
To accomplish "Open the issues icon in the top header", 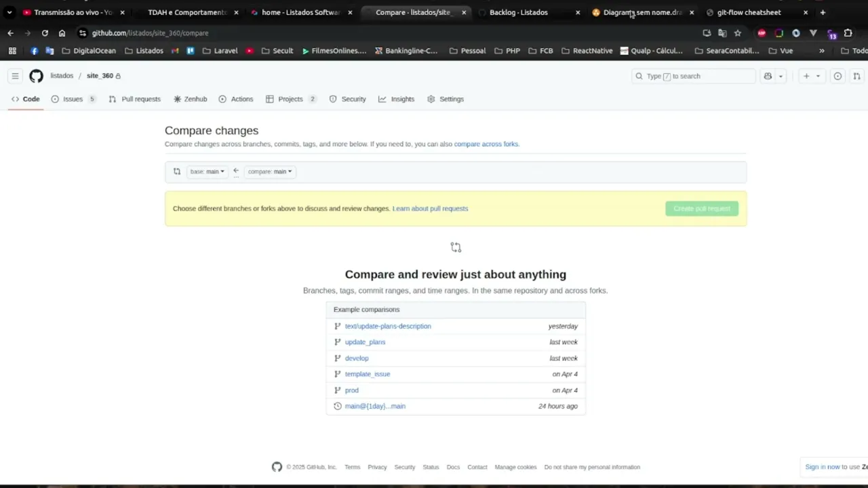I will (837, 76).
